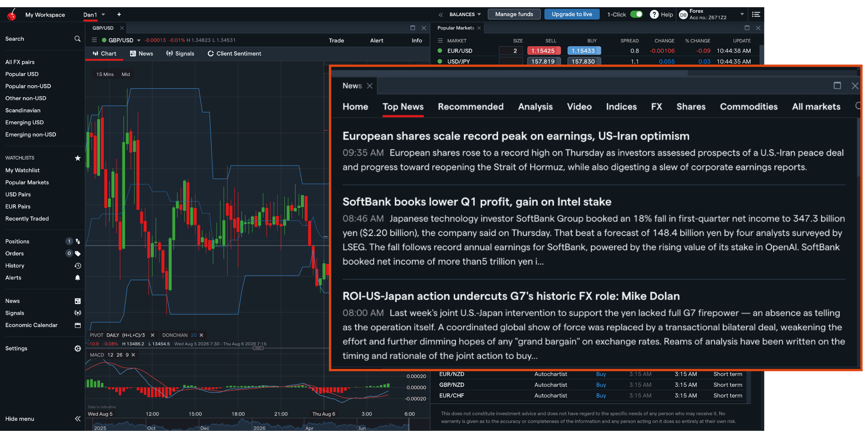Click Trade in GBP/USD panel header

[x=337, y=41]
